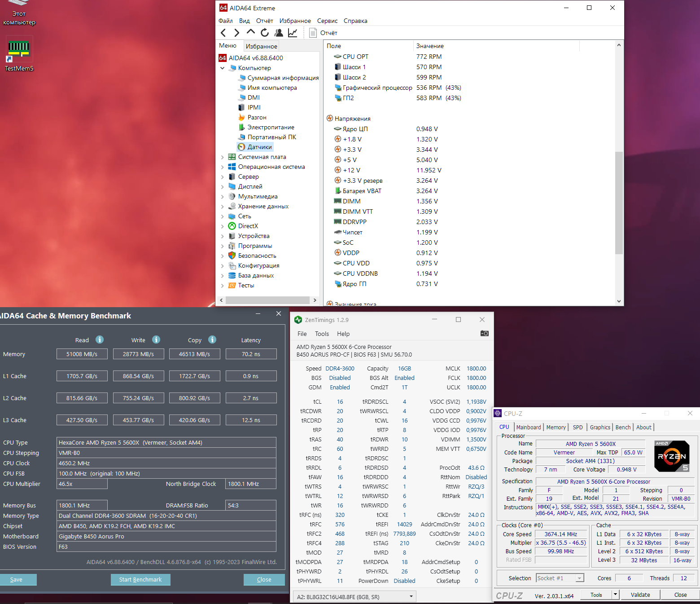This screenshot has height=604, width=700.
Task: Open the AIDA64 user accounts toolbar icon
Action: coord(279,33)
